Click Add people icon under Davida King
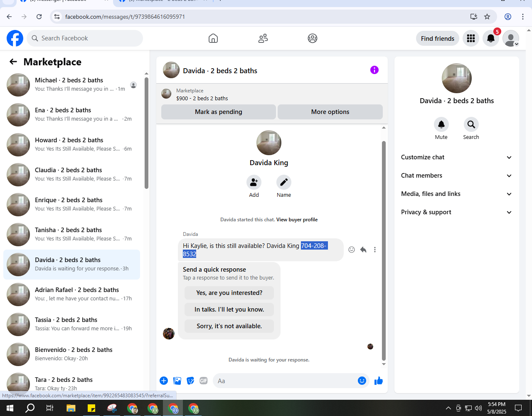 (254, 182)
